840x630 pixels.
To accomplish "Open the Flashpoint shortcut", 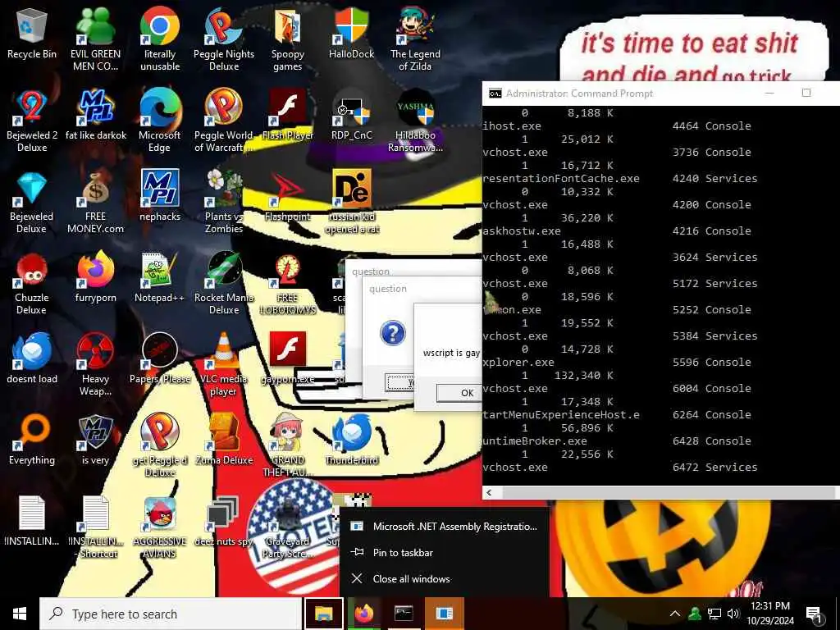I will (288, 195).
